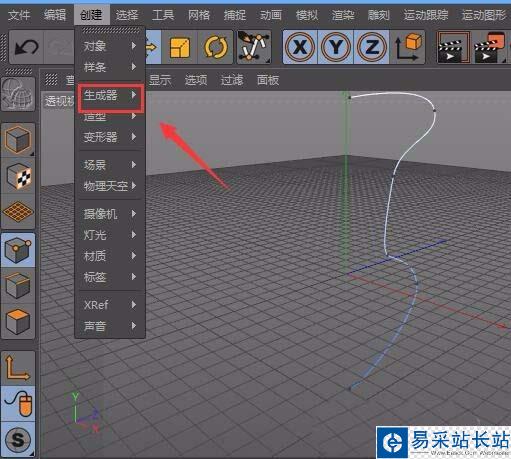Select the Scale tool icon
This screenshot has width=511, height=459.
click(x=180, y=47)
